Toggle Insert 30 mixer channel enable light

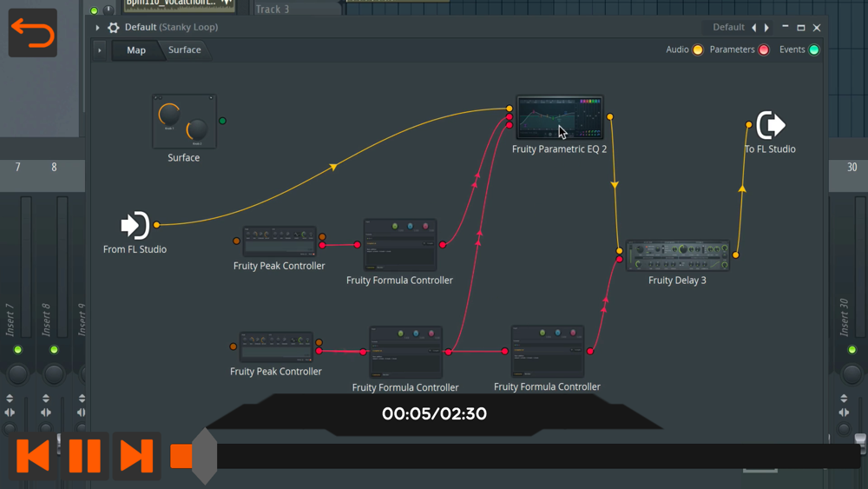click(x=852, y=349)
